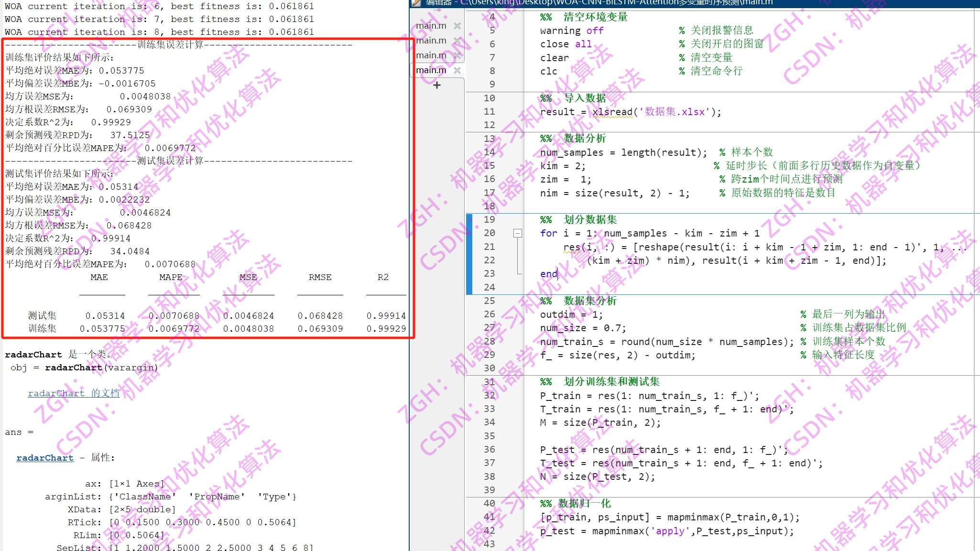
Task: Click the 训练集 row label in the table
Action: (42, 329)
